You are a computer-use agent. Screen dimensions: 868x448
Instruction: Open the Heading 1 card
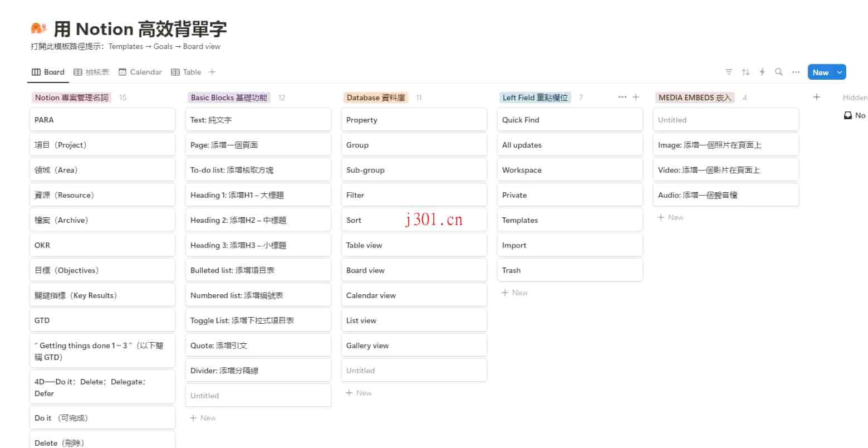coord(258,195)
